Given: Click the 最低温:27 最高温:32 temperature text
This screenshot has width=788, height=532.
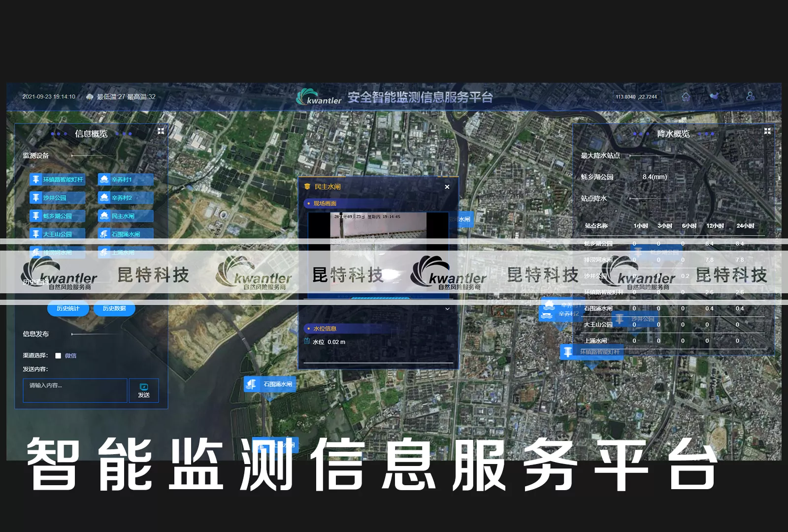Looking at the screenshot, I should (126, 97).
